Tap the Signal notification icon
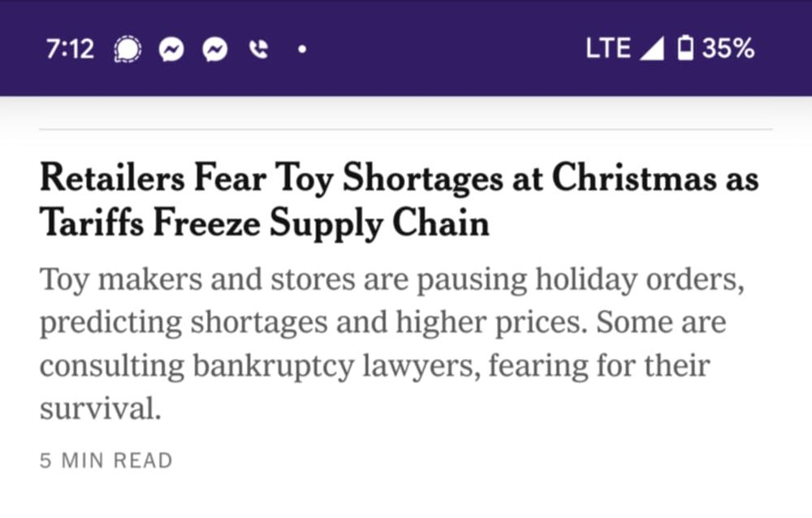 click(x=127, y=50)
